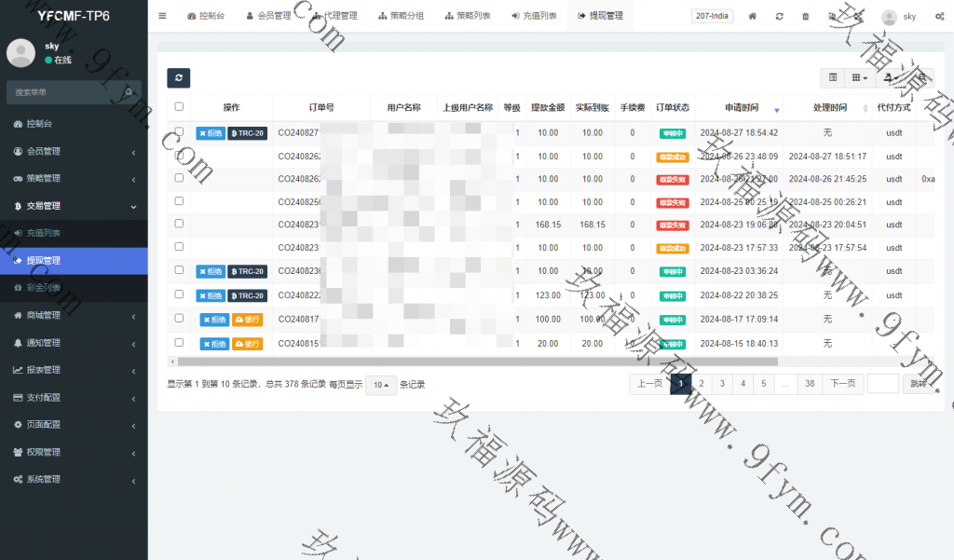Open the rows-per-page 10 dropdown
The height and width of the screenshot is (560, 954).
click(x=380, y=385)
